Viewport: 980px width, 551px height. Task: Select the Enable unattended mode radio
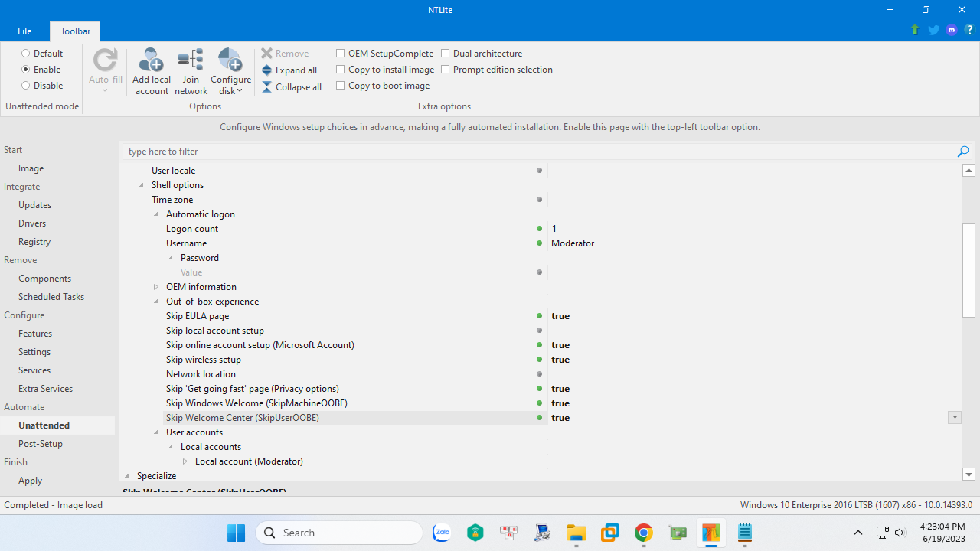tap(25, 70)
